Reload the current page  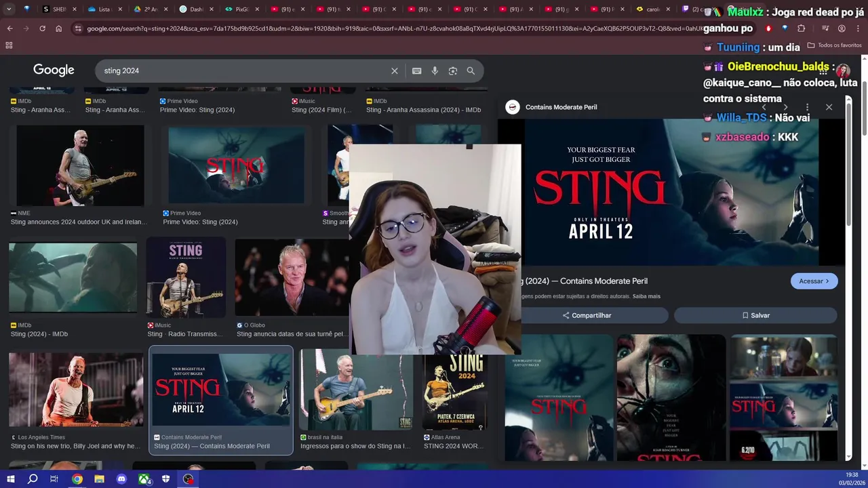(42, 28)
